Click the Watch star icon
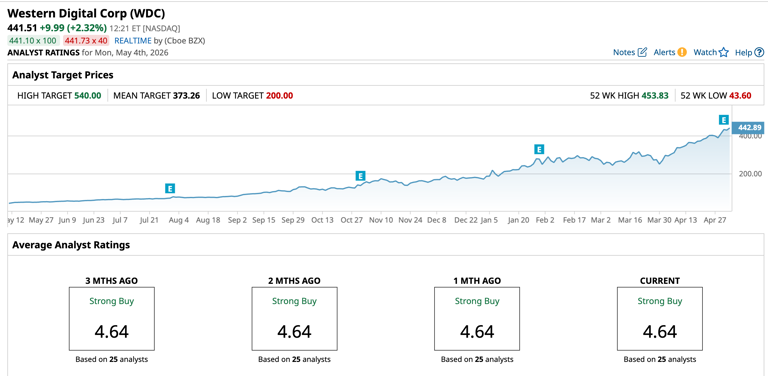 click(x=723, y=52)
